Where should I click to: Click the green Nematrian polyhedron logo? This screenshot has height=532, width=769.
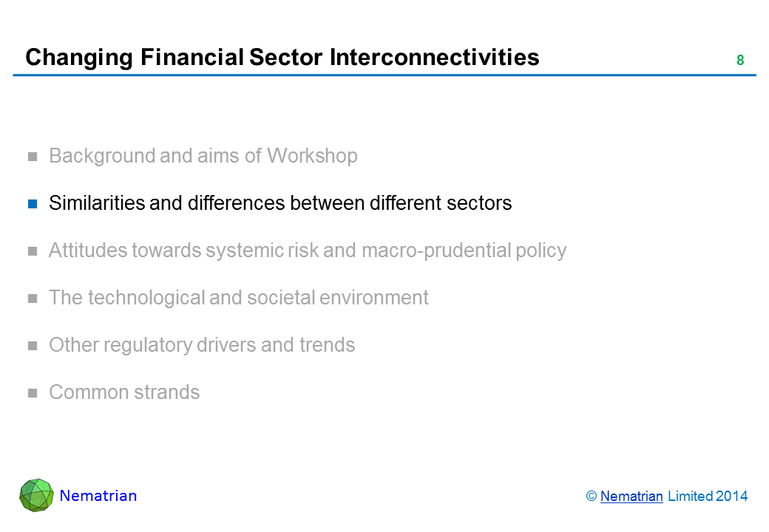pos(36,495)
